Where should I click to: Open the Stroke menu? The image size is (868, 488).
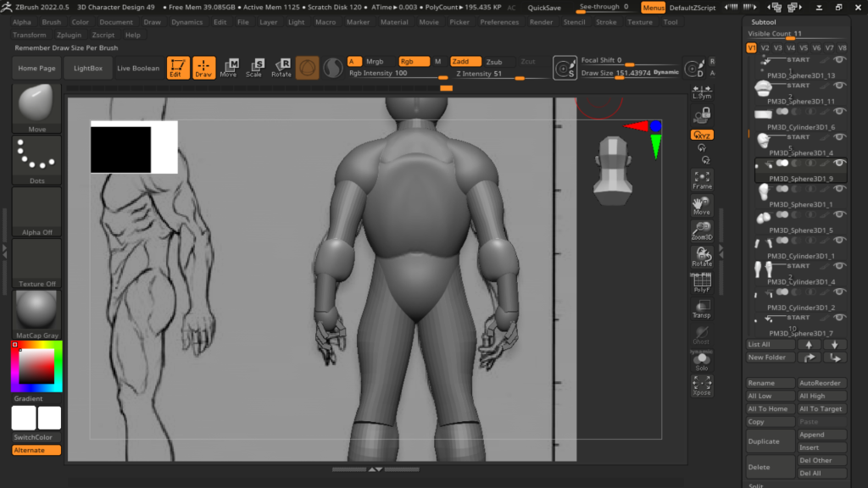click(x=606, y=22)
